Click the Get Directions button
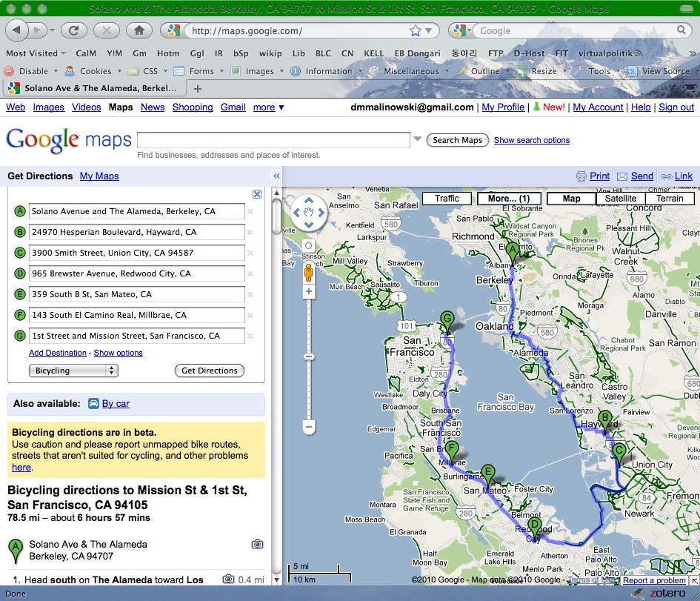The width and height of the screenshot is (700, 601). 210,371
